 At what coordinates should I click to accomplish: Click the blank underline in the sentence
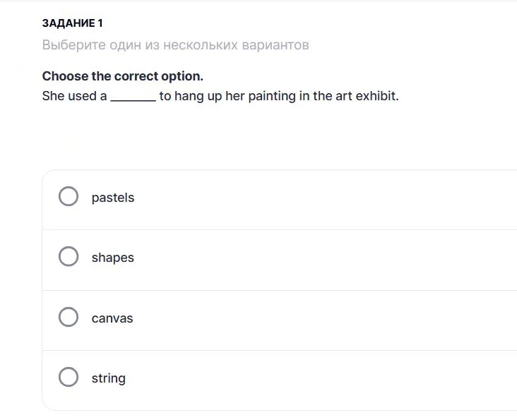click(133, 97)
